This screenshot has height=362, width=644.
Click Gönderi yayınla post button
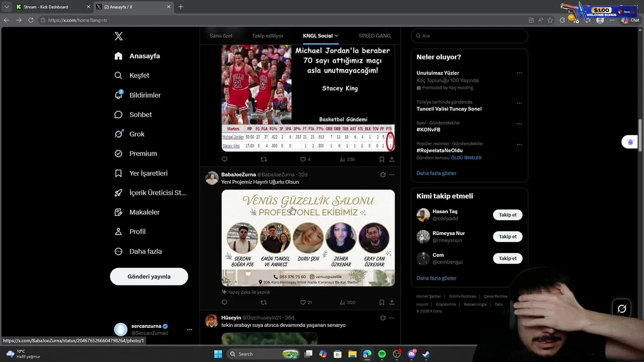[x=149, y=277]
